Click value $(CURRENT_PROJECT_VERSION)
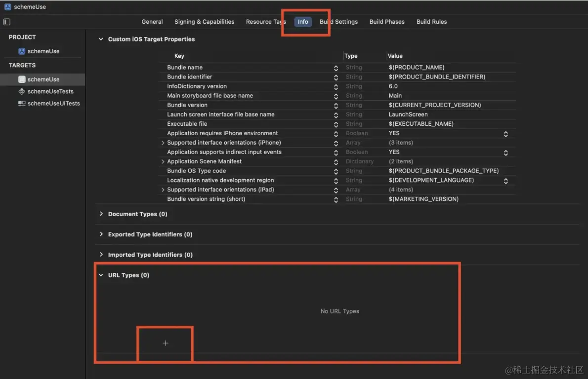The image size is (588, 379). [435, 105]
